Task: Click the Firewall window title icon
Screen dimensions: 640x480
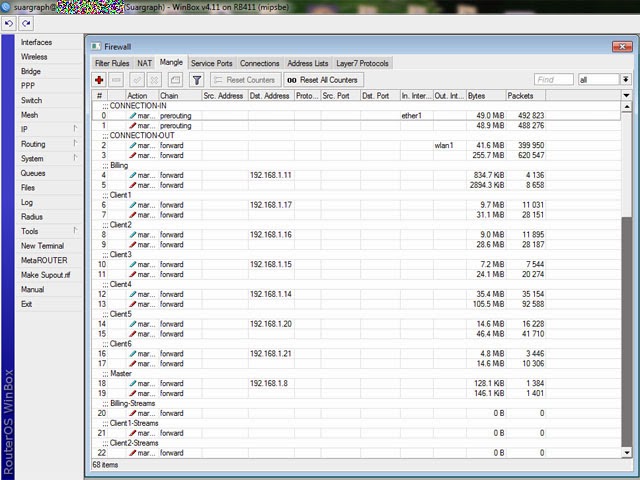Action: tap(96, 47)
